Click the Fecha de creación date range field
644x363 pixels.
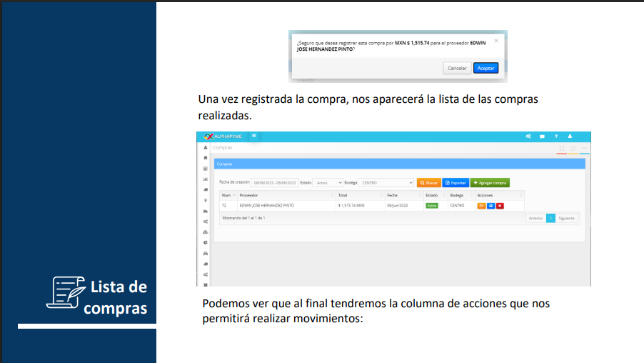click(274, 183)
